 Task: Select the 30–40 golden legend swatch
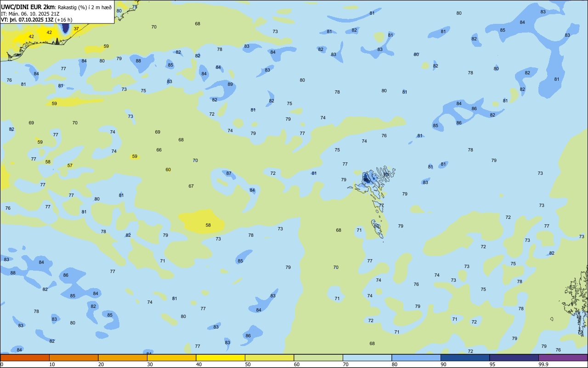(x=171, y=357)
